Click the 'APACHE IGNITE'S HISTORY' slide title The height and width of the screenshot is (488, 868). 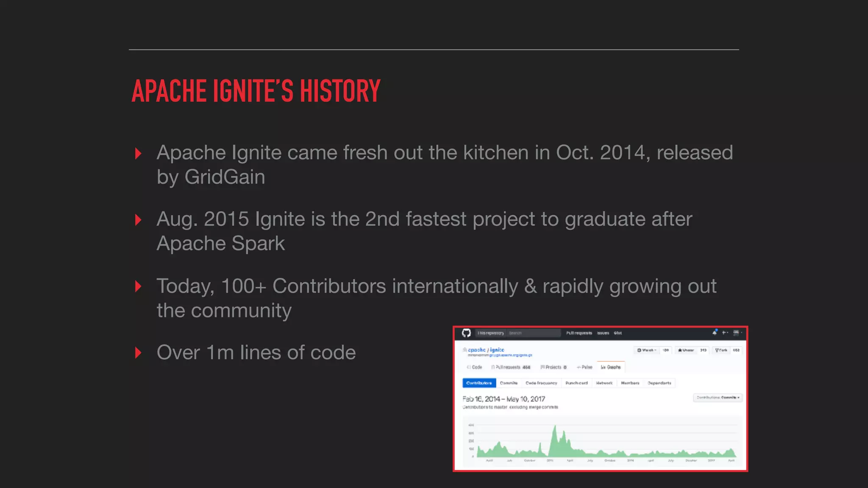[256, 91]
